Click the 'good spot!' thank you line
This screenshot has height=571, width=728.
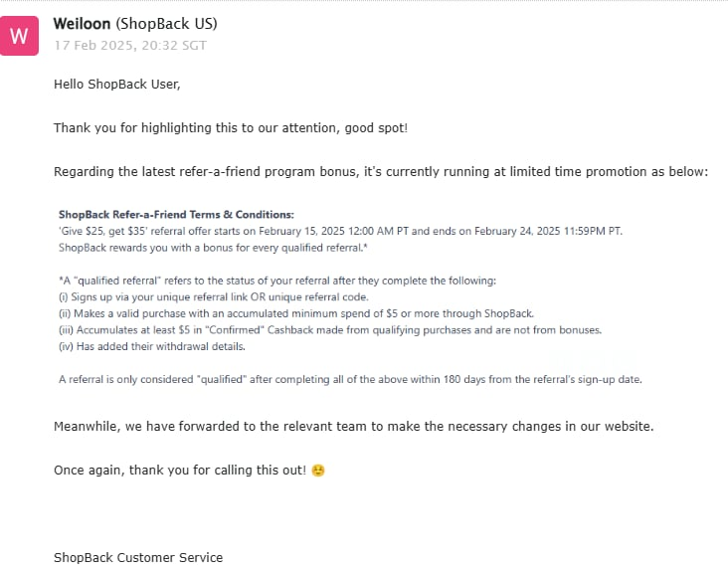tap(231, 127)
